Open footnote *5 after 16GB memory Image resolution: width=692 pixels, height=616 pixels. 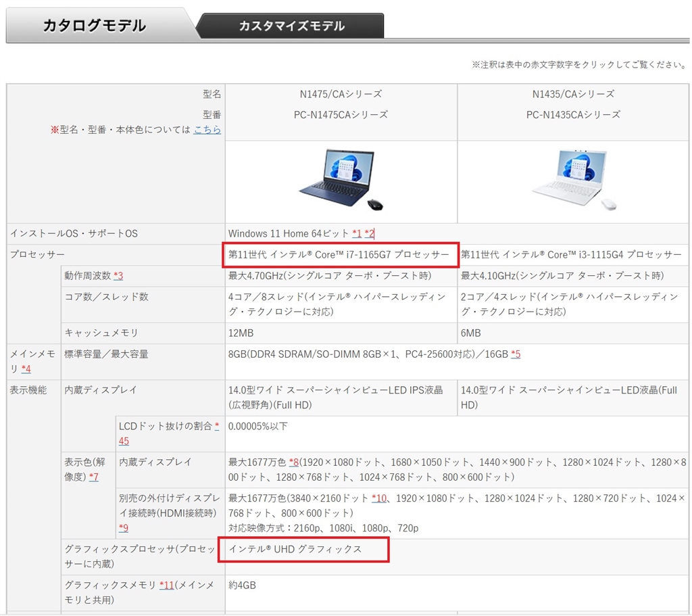coord(516,354)
